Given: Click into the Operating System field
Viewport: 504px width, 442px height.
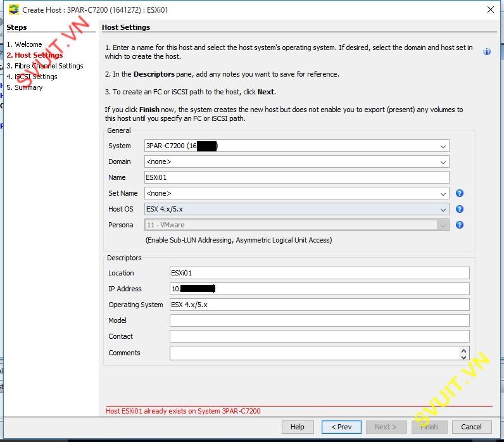Looking at the screenshot, I should pos(320,305).
